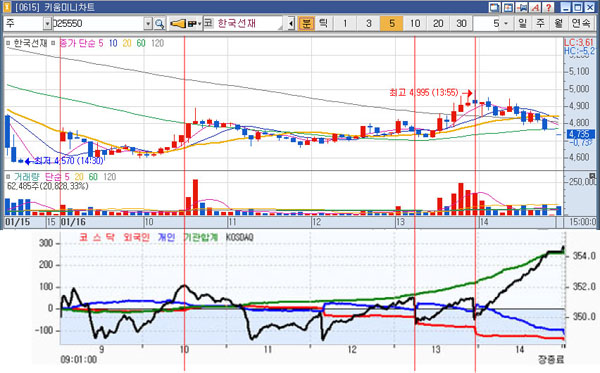Click the price-chart green 60 MA label
Image resolution: width=600 pixels, height=373 pixels.
[141, 44]
